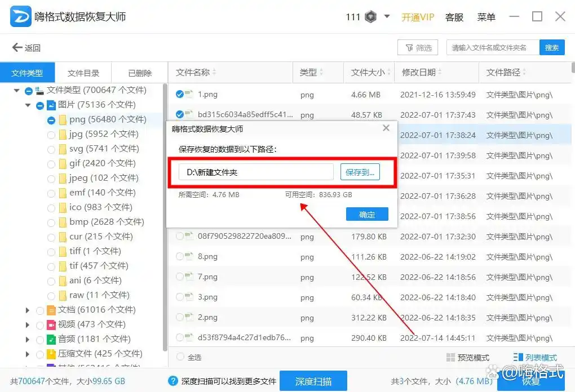This screenshot has height=392, width=575.
Task: Click 开通VIP link
Action: point(418,17)
